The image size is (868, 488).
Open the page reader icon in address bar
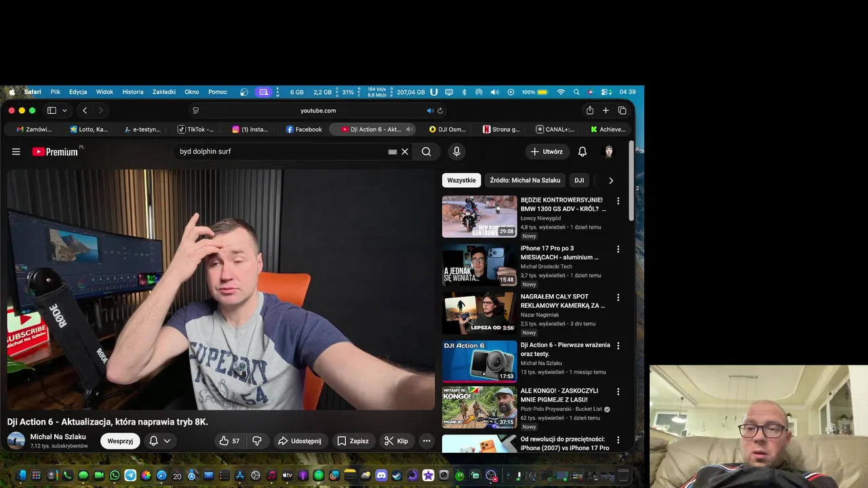[196, 110]
